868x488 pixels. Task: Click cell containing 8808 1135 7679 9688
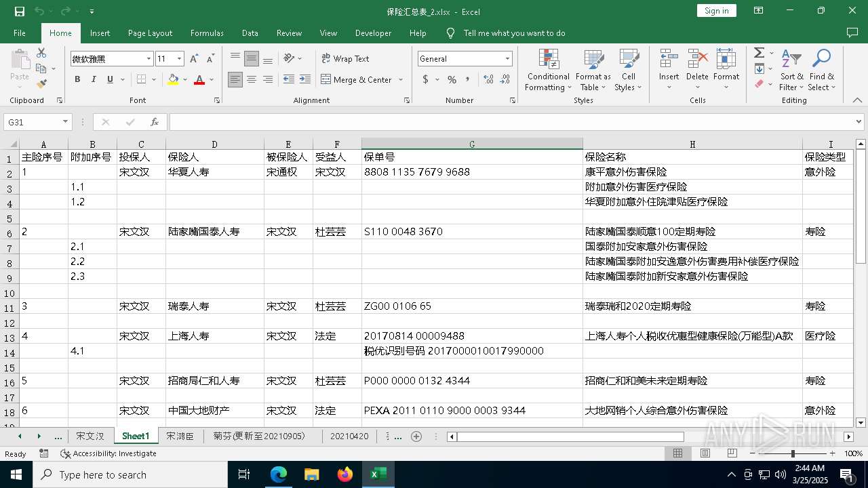[x=472, y=172]
